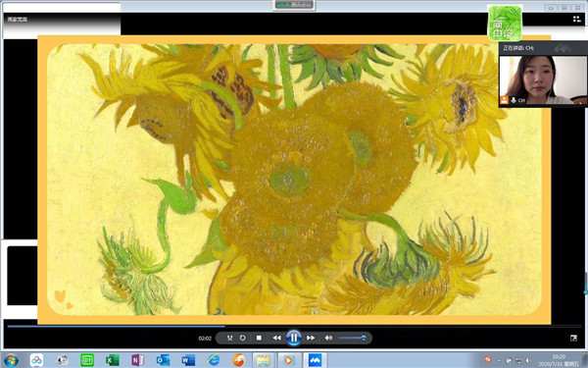Open the Windows Start menu
The height and width of the screenshot is (368, 588).
pyautogui.click(x=11, y=360)
